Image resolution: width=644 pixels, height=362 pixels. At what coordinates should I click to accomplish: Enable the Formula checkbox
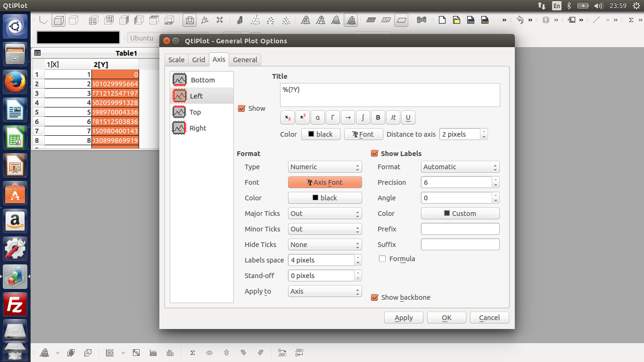pyautogui.click(x=382, y=259)
